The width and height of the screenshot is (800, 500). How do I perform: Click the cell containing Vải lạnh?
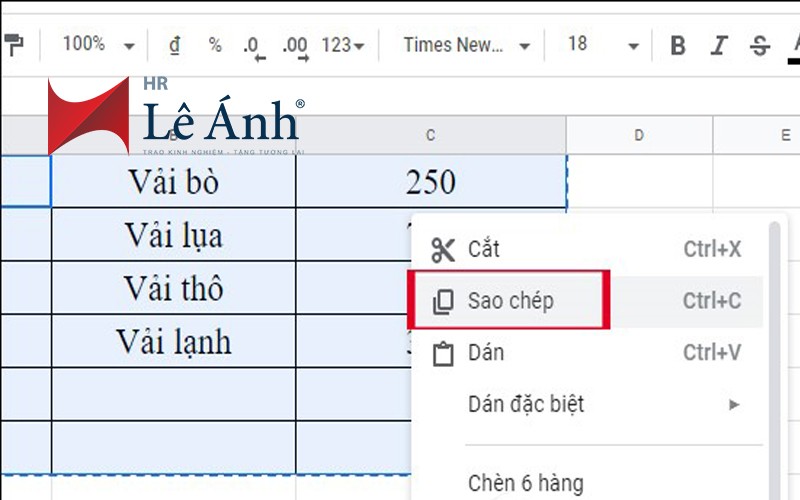click(x=173, y=341)
